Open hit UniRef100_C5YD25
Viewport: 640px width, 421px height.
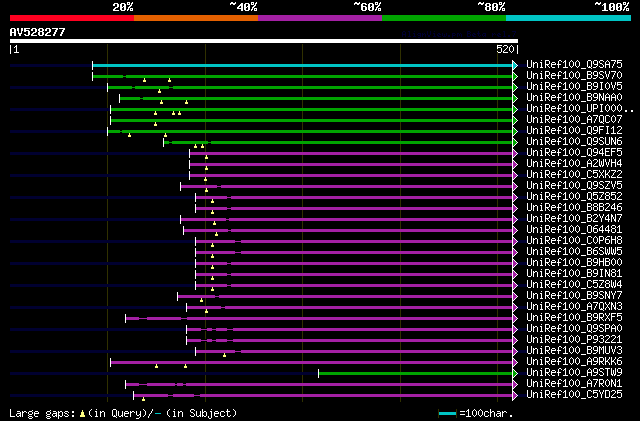point(574,395)
